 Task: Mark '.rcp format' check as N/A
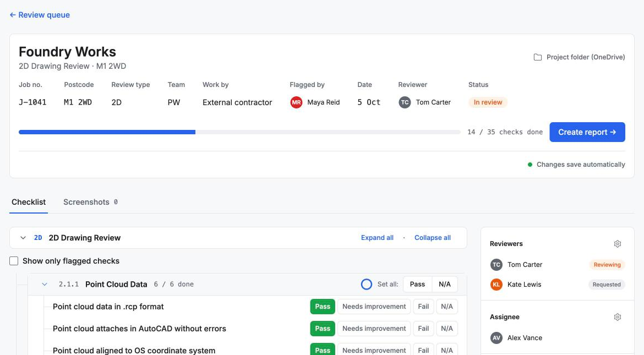coord(447,307)
